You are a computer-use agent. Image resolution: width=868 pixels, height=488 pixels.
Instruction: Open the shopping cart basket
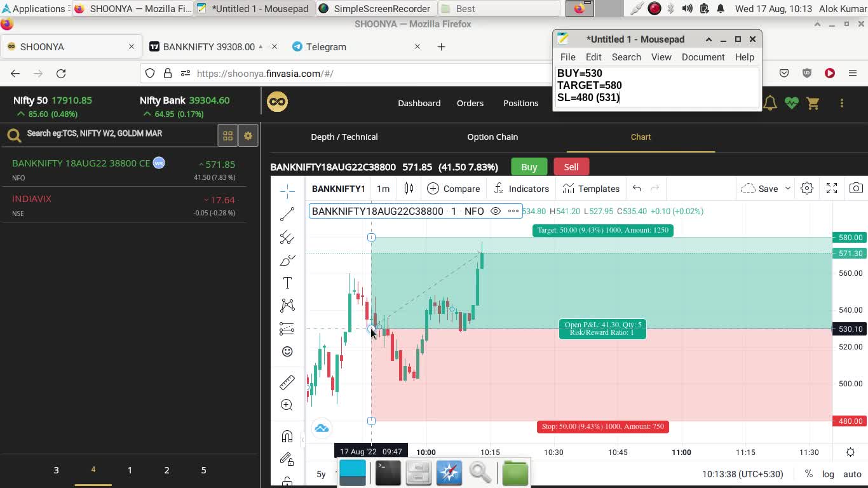click(x=813, y=103)
